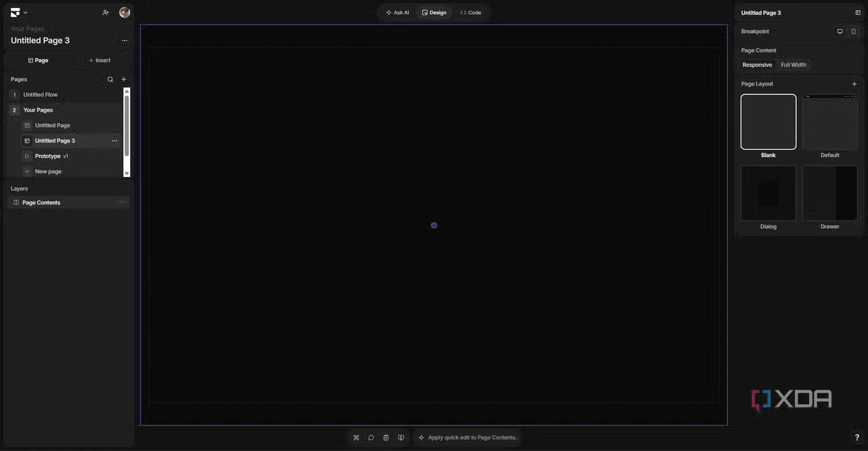
Task: Add a page using the Pages plus icon
Action: [123, 79]
